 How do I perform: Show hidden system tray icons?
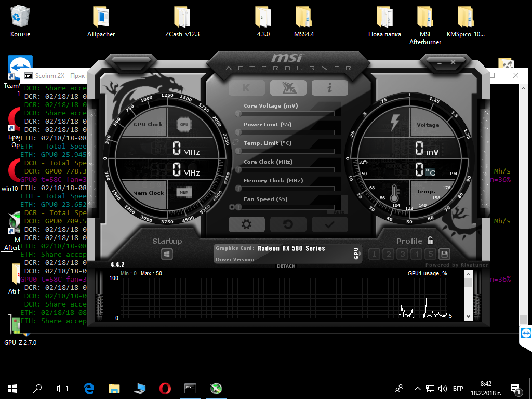coord(418,389)
